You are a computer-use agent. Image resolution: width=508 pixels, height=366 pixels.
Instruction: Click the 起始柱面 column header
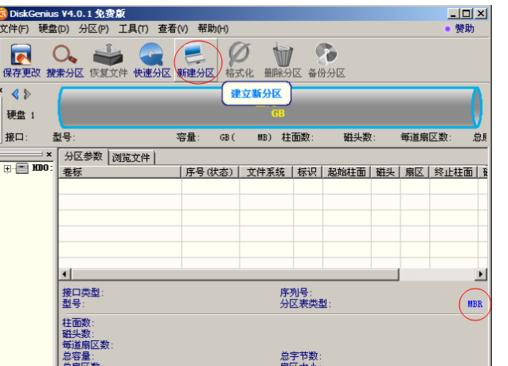pyautogui.click(x=346, y=172)
